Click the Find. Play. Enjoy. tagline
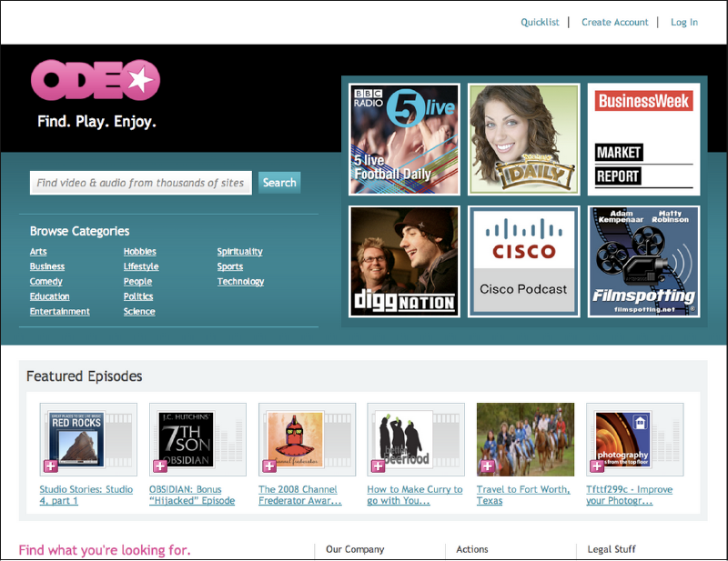 [96, 122]
